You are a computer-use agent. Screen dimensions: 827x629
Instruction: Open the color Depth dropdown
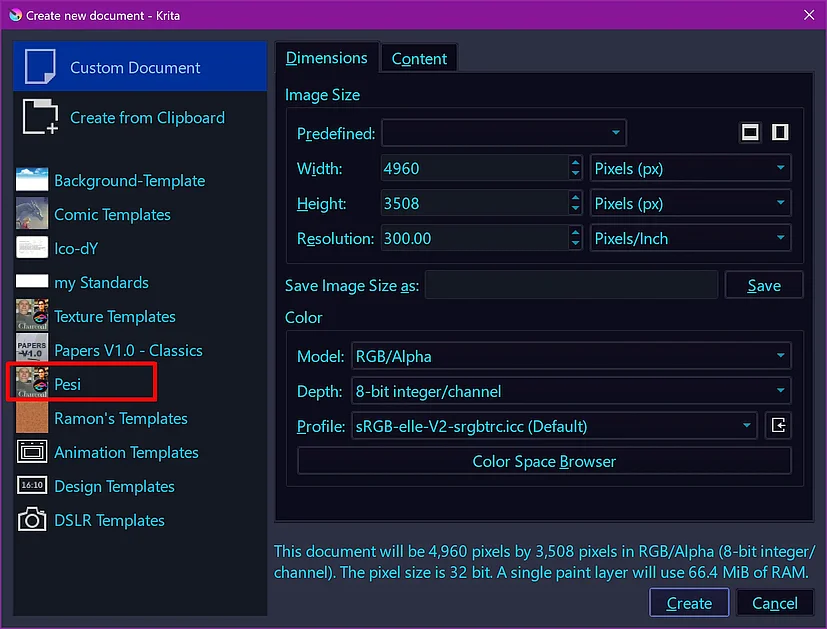(571, 391)
